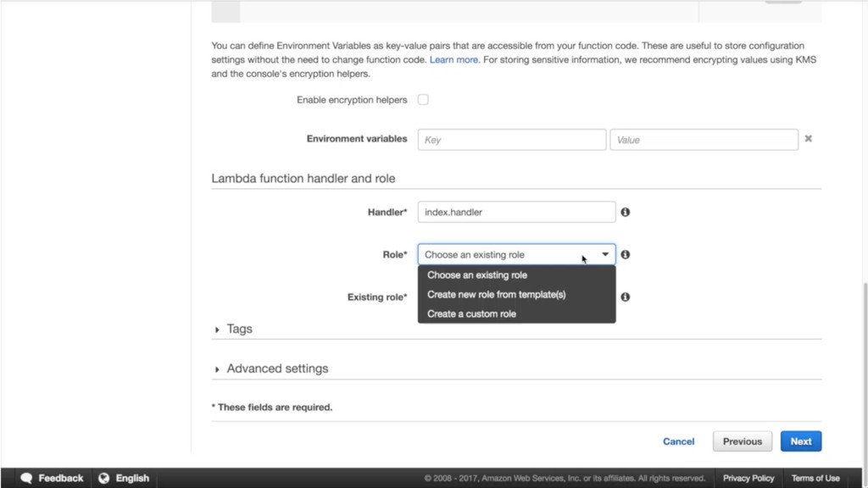This screenshot has height=488, width=868.
Task: Click the info icon beside Handler field
Action: point(625,212)
